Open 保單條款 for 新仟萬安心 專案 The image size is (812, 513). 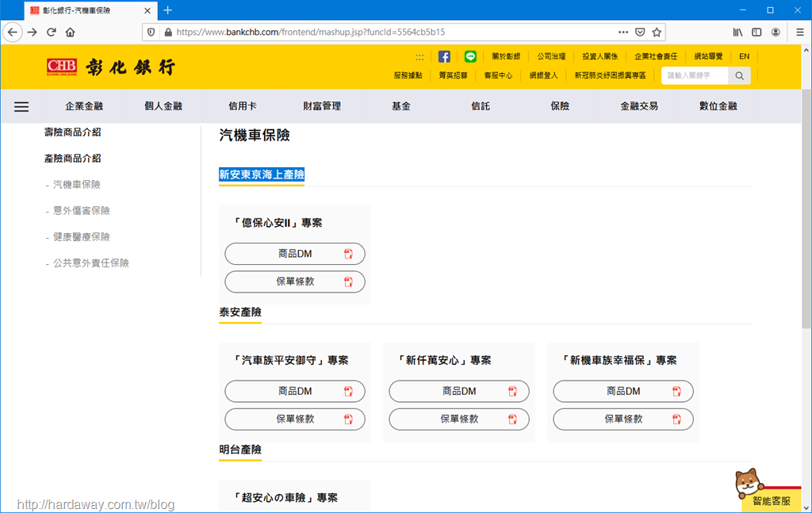[459, 419]
